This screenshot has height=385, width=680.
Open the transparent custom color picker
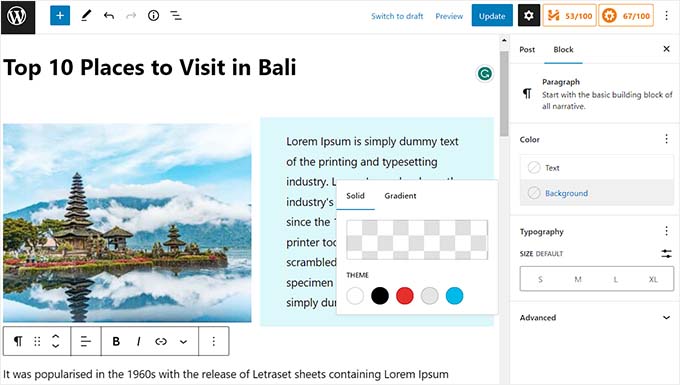tap(417, 240)
